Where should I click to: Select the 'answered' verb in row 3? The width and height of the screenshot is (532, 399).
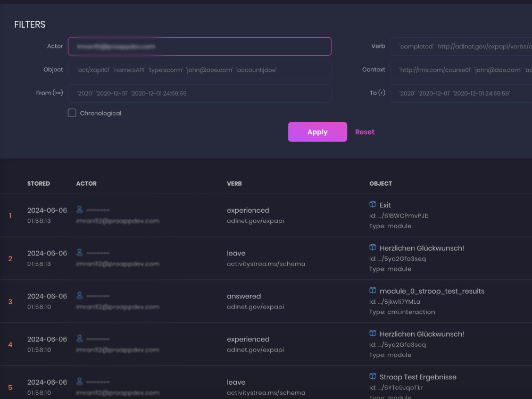(244, 296)
